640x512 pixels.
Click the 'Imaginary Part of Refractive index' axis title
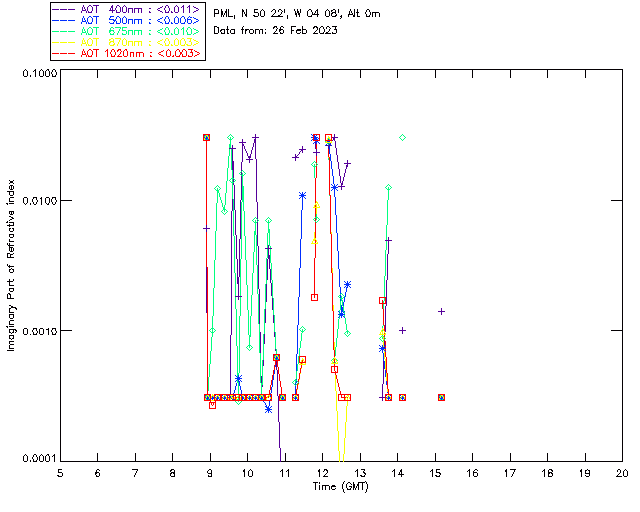(x=11, y=265)
